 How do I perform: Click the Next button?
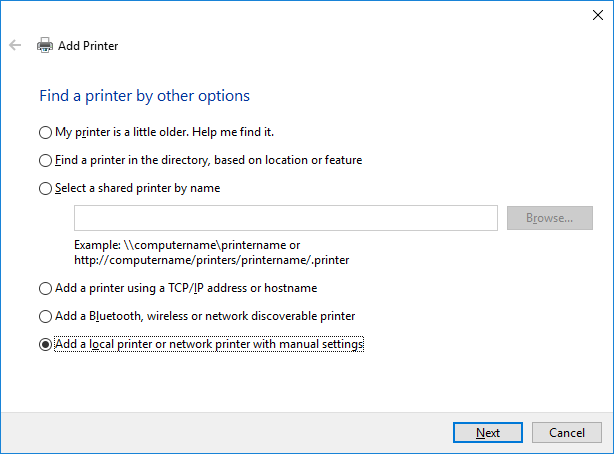(488, 432)
